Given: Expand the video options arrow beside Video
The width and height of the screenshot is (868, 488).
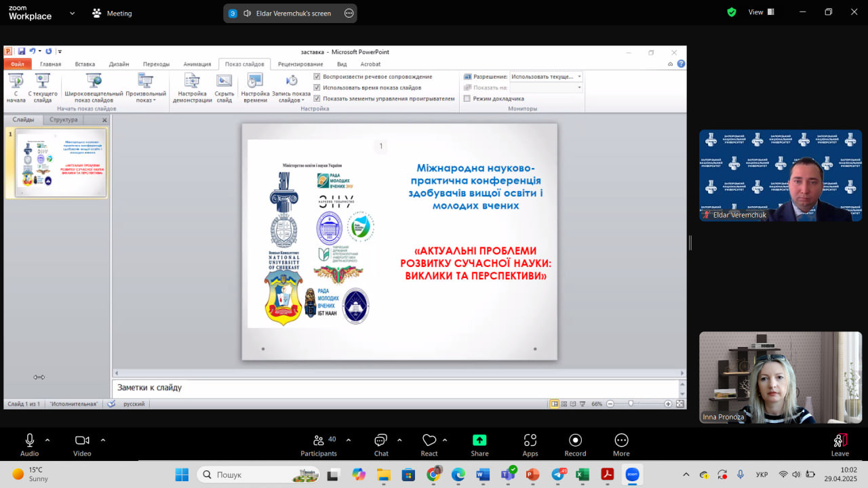Looking at the screenshot, I should [103, 440].
